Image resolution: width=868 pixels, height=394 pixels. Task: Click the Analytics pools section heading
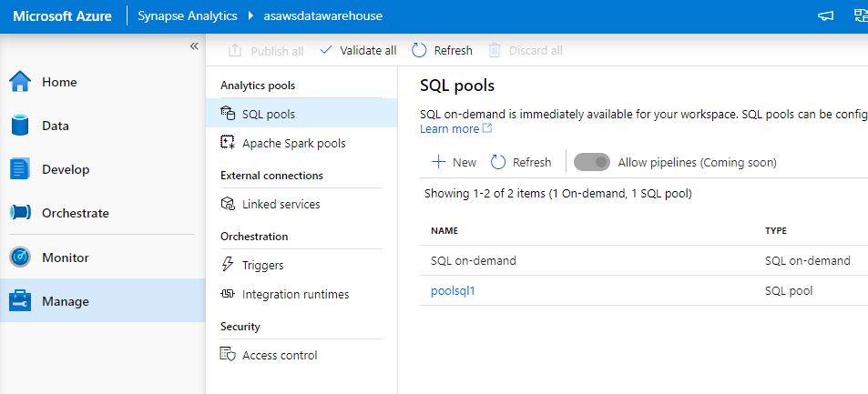258,86
